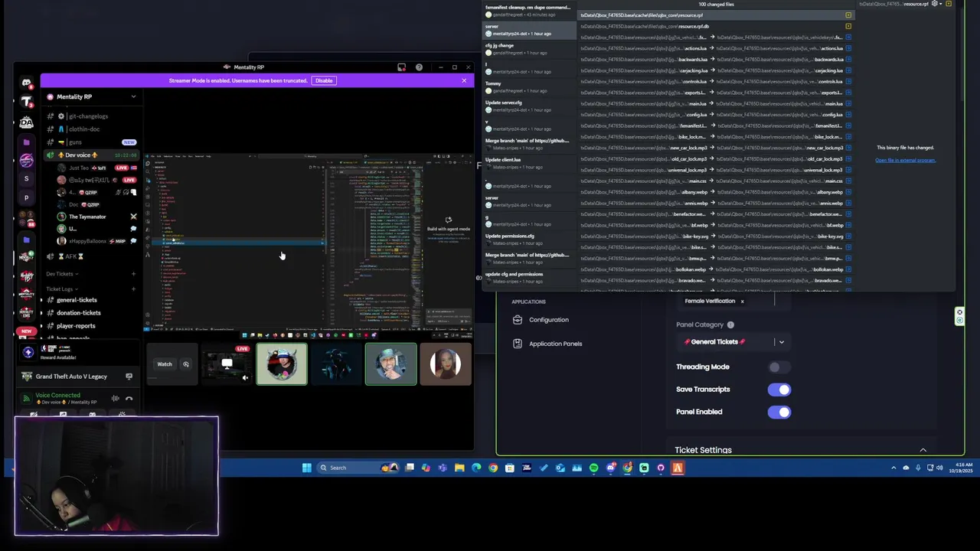Open the DA server icon in Discord sidebar
The height and width of the screenshot is (551, 980).
coord(27,122)
